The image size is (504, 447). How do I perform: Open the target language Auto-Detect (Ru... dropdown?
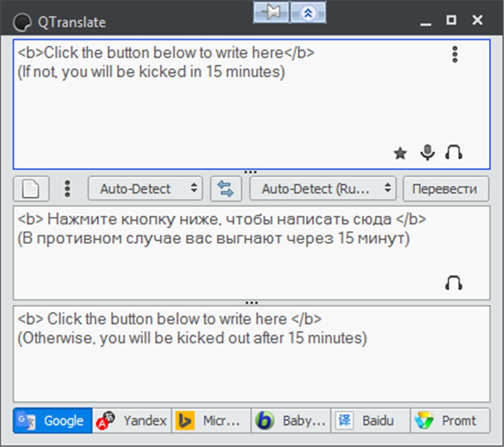click(x=323, y=189)
